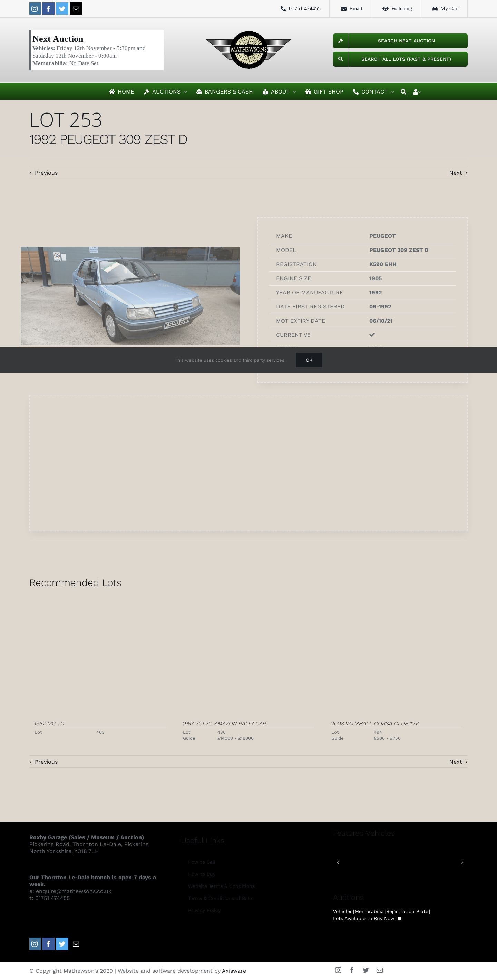Open email envelope icon in top bar
Viewport: 497px width, 980px height.
76,8
